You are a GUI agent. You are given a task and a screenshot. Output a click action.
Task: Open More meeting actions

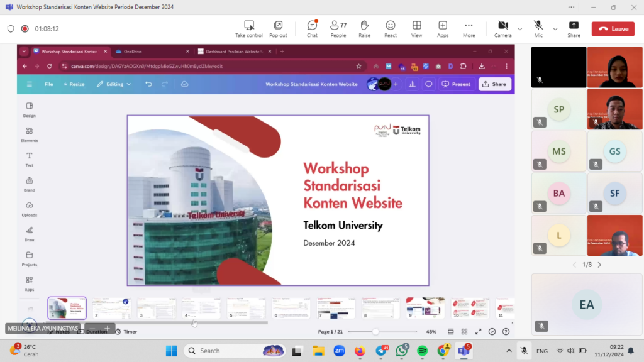[x=469, y=28]
